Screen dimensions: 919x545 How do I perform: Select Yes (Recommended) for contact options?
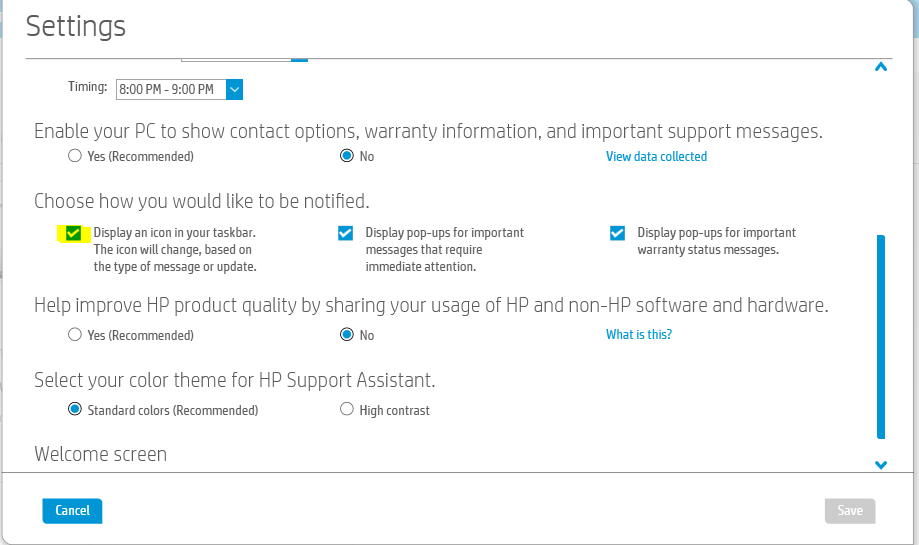coord(75,156)
